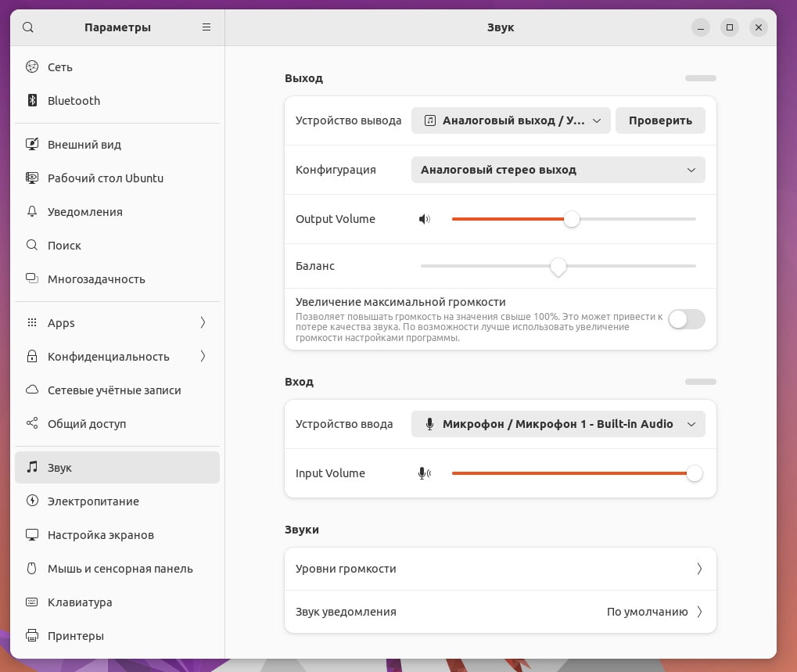Viewport: 797px width, 672px height.
Task: Open the Конфигурация dropdown
Action: click(558, 170)
